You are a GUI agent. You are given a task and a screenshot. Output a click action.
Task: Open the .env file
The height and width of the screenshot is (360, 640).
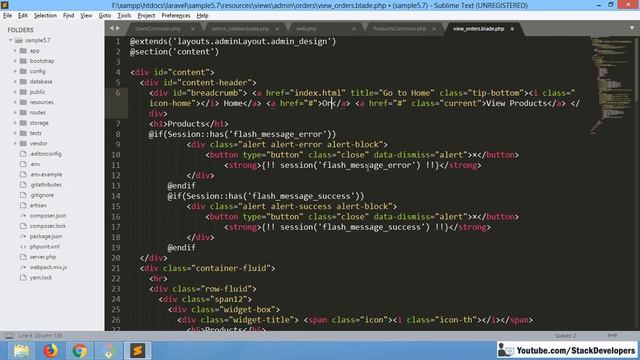[x=35, y=164]
